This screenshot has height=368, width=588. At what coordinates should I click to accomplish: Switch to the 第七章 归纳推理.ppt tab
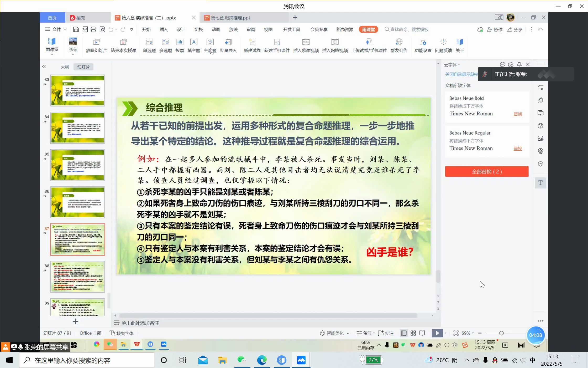(x=230, y=18)
